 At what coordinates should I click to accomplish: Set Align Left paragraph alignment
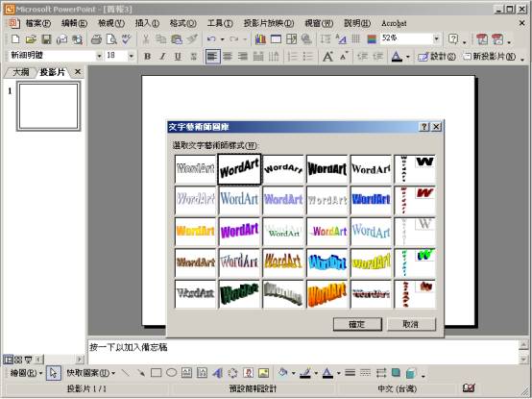[213, 57]
